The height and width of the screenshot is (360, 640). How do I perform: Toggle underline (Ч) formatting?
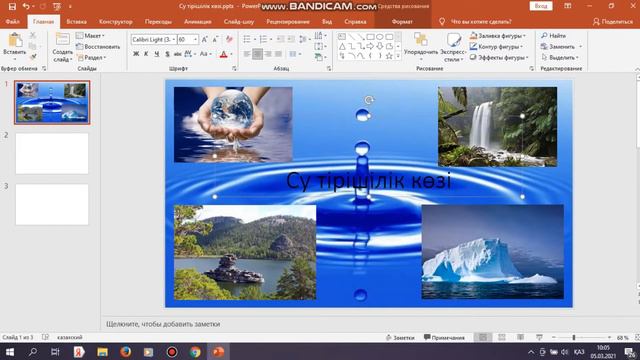coord(156,54)
